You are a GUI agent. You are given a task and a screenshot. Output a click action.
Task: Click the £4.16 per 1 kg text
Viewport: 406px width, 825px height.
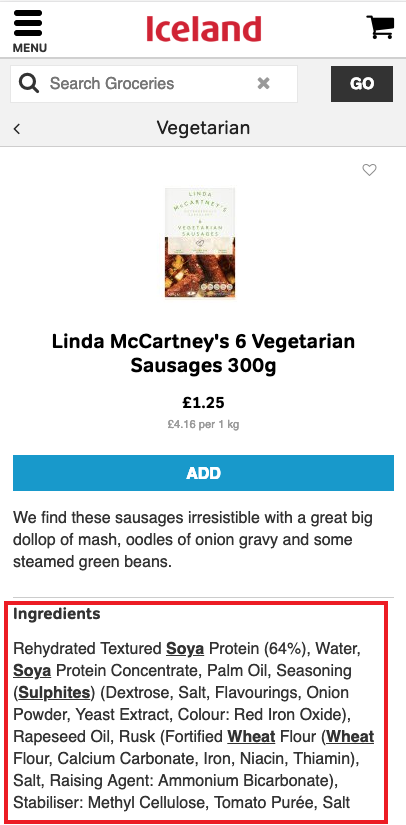204,424
